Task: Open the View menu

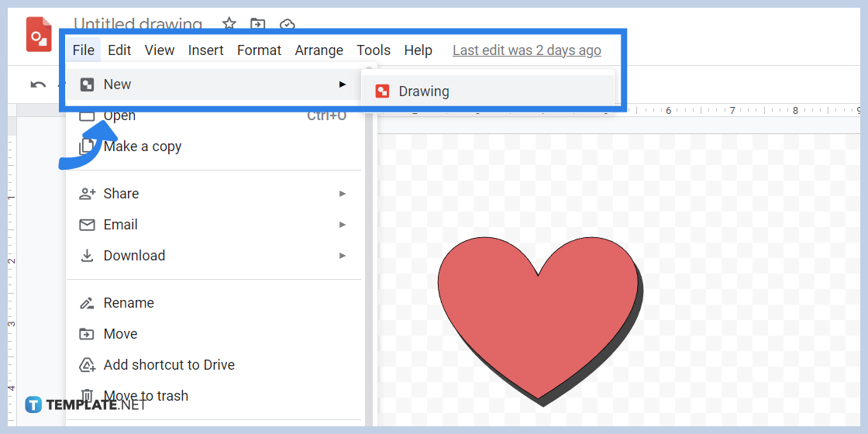Action: (160, 50)
